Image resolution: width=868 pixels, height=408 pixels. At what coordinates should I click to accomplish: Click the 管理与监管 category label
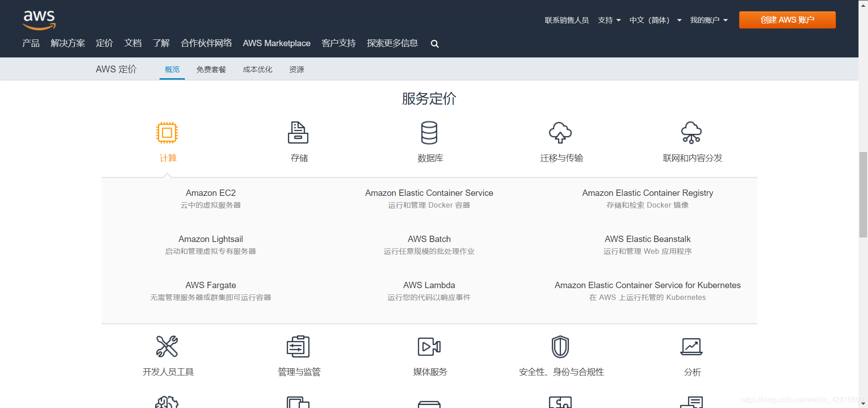click(x=299, y=372)
